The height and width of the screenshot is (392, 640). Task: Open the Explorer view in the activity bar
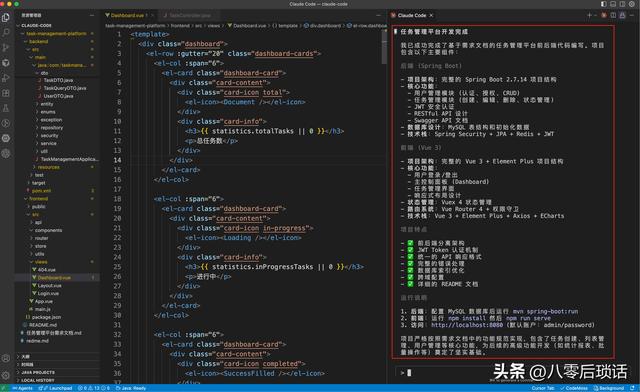(x=6, y=18)
